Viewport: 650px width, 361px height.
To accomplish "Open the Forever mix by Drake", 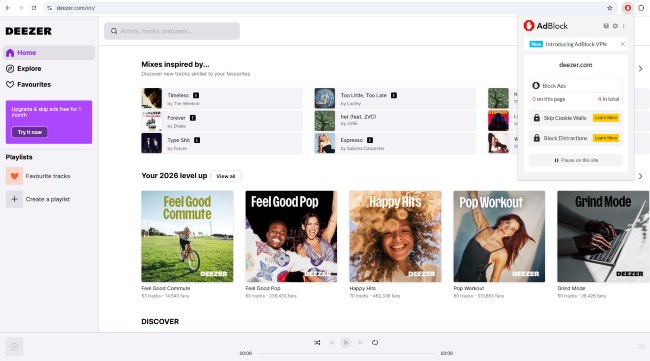I will (x=222, y=121).
